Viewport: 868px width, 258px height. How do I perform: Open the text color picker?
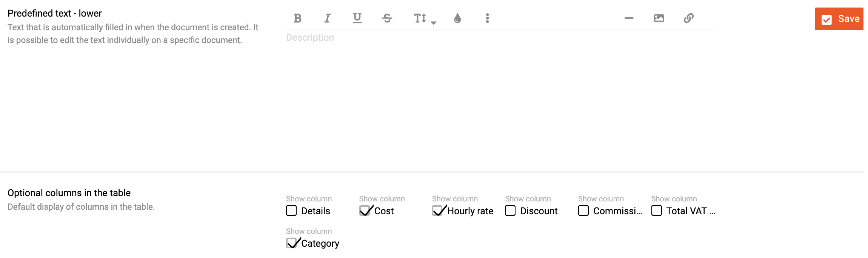point(457,18)
